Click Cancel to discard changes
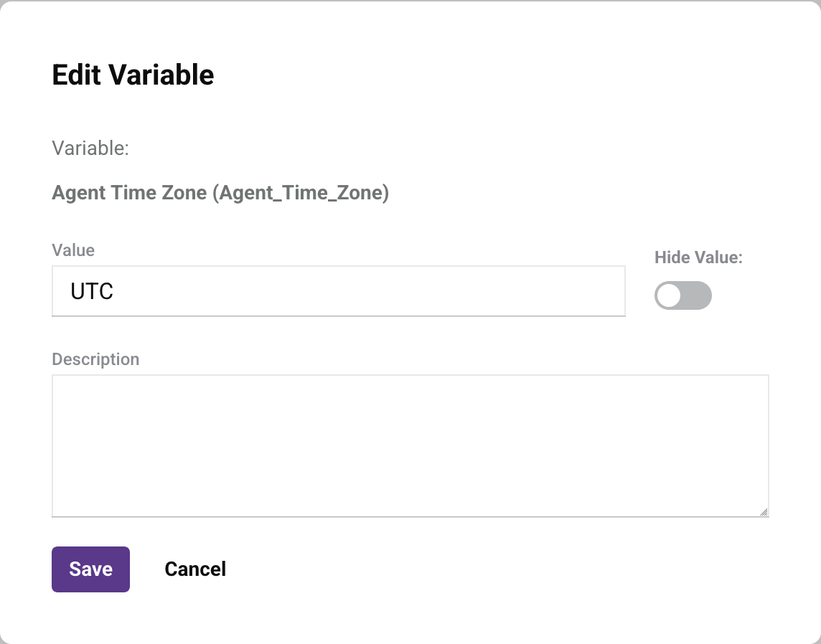 click(195, 569)
